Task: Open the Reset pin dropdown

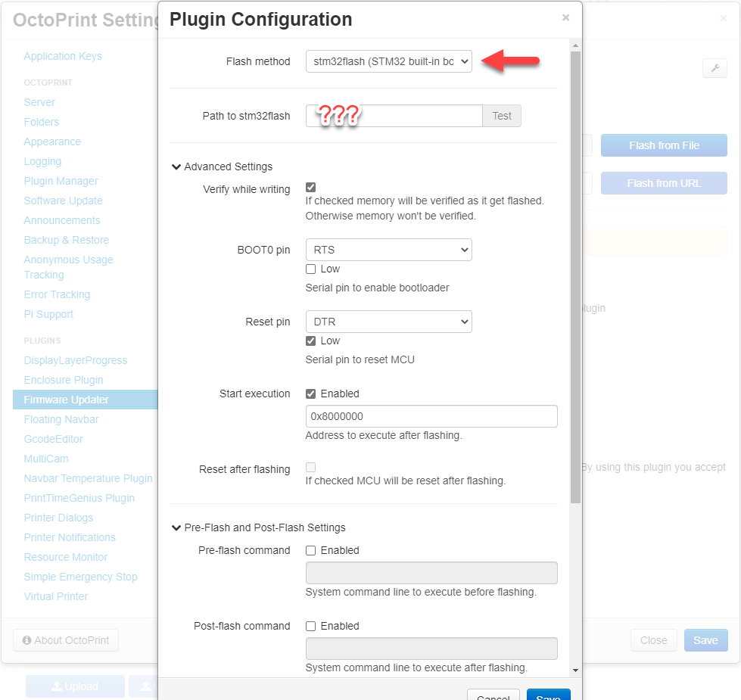Action: [388, 322]
